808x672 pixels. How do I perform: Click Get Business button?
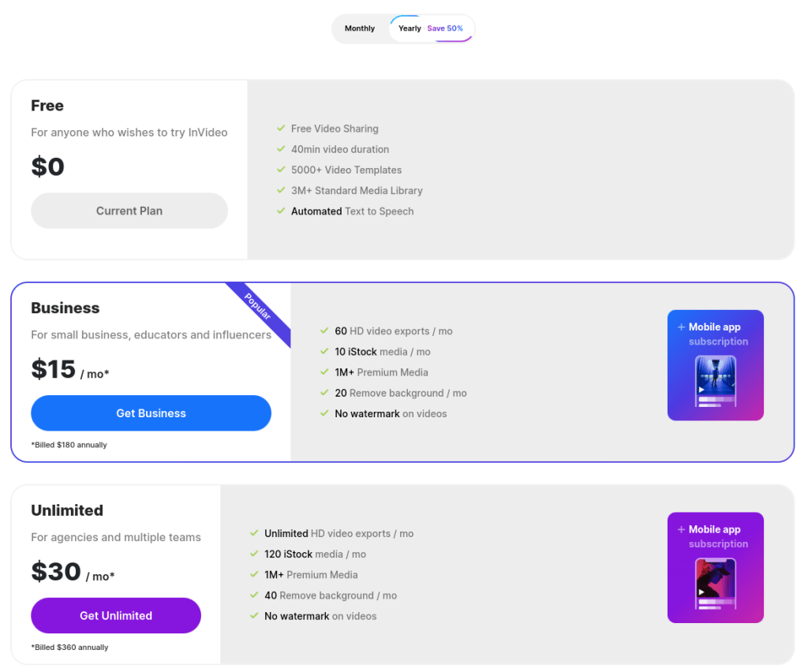point(151,413)
